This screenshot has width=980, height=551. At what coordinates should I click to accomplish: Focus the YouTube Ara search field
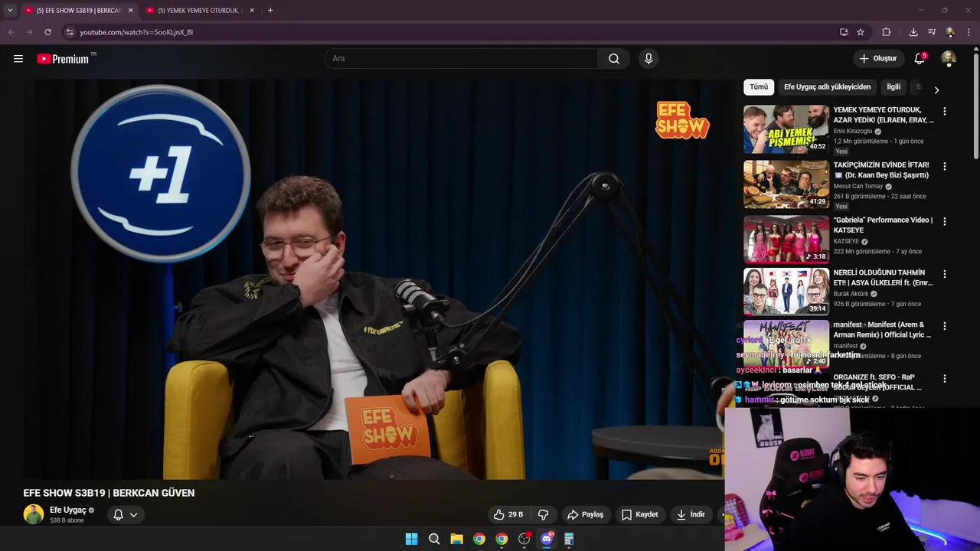[461, 59]
